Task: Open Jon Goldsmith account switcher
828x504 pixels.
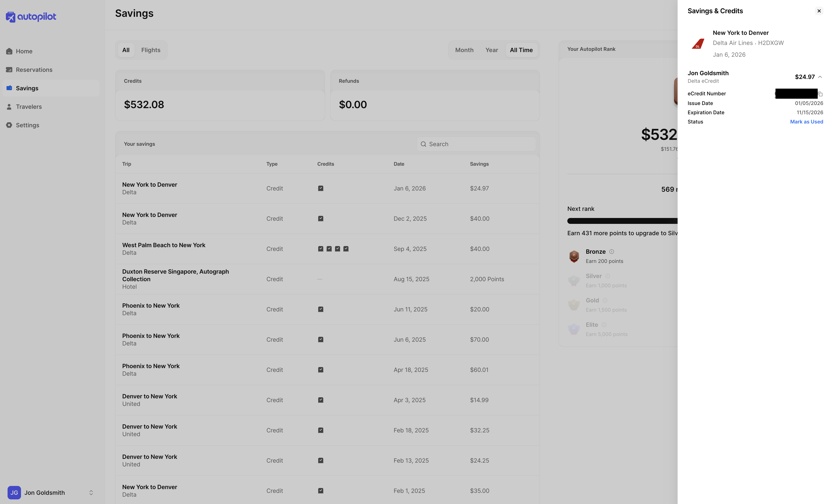Action: (x=91, y=493)
